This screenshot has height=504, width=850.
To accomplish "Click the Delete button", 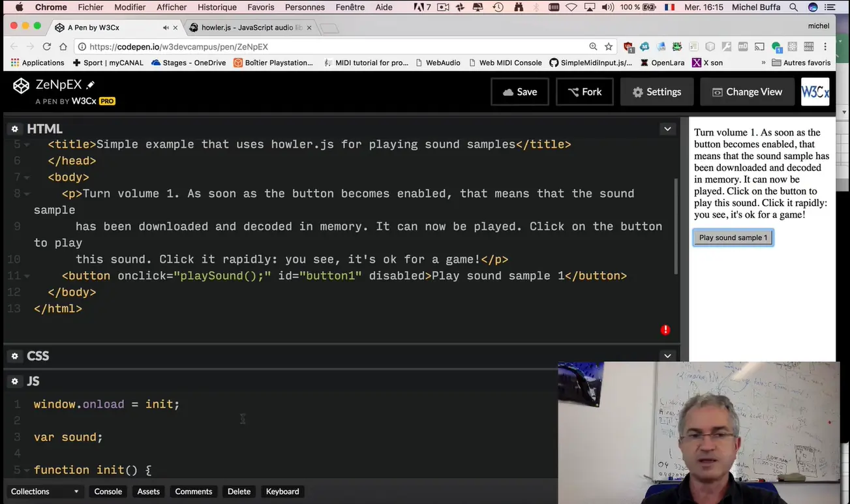I will [x=239, y=492].
